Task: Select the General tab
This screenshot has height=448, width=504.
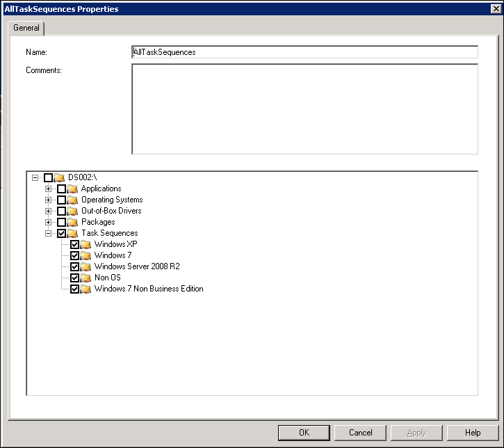Action: [26, 28]
